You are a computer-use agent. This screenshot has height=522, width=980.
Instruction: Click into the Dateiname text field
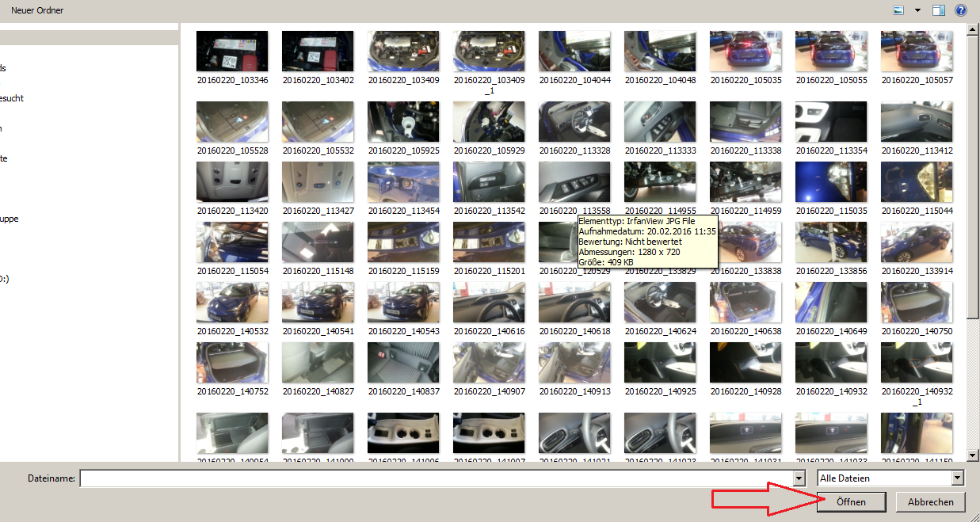[x=436, y=478]
